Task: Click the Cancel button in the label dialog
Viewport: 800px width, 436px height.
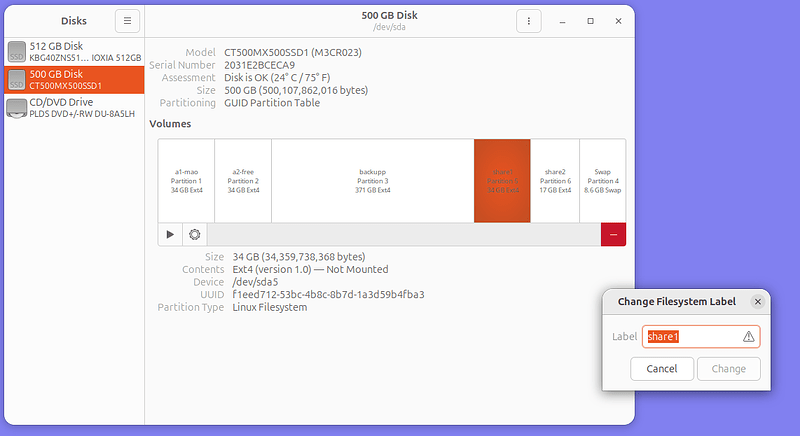Action: [662, 369]
